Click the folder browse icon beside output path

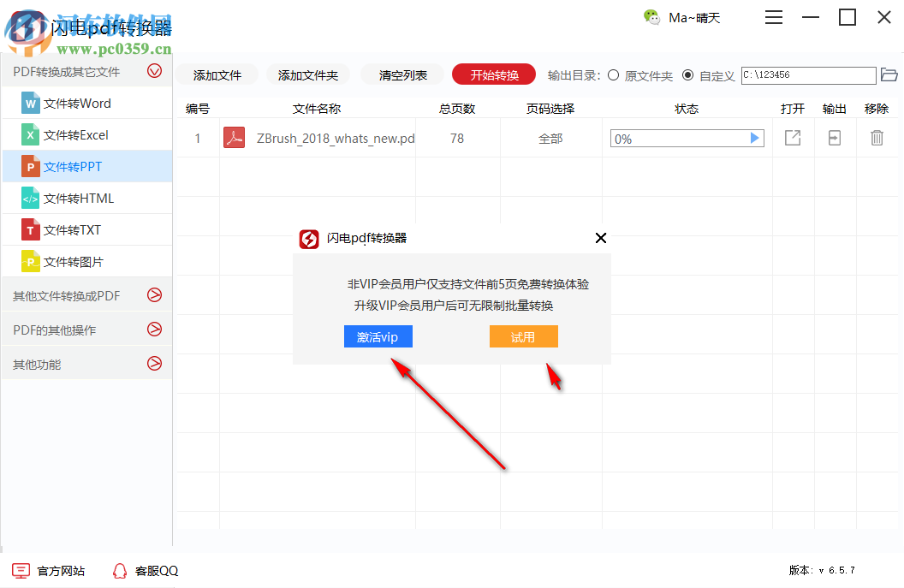coord(889,74)
